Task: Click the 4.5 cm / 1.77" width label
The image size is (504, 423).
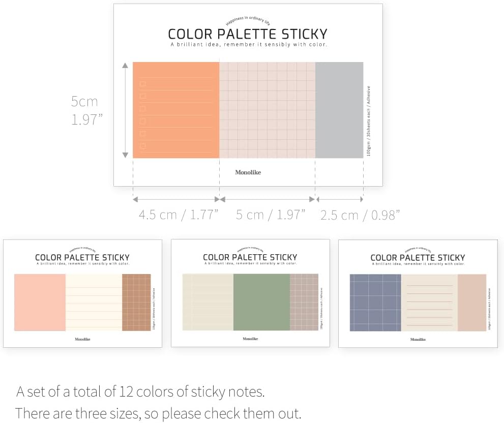Action: point(179,215)
